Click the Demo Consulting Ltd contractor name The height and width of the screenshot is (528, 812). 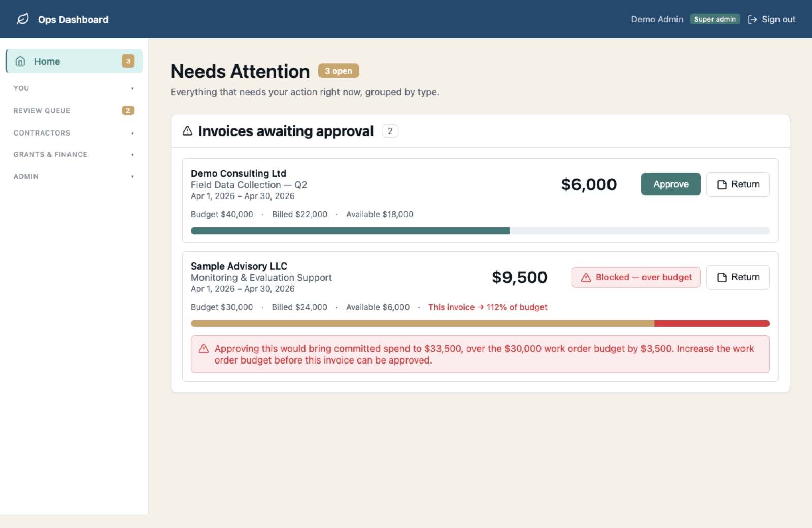coord(239,173)
